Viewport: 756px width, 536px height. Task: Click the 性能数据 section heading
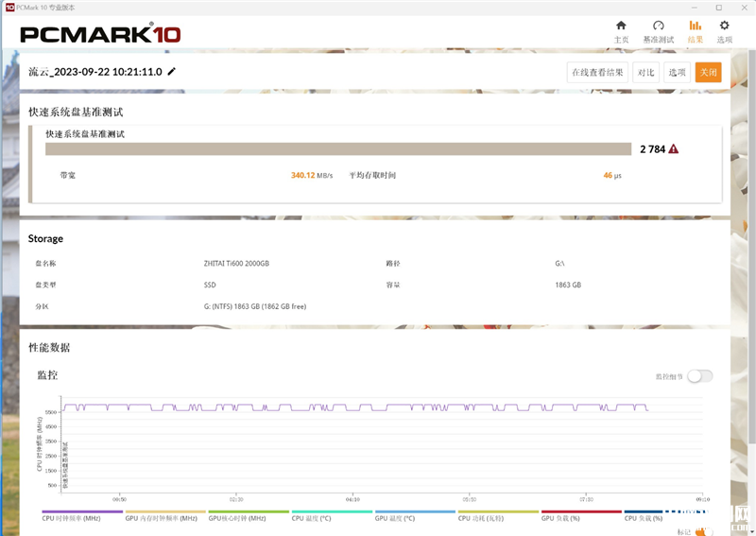(49, 347)
